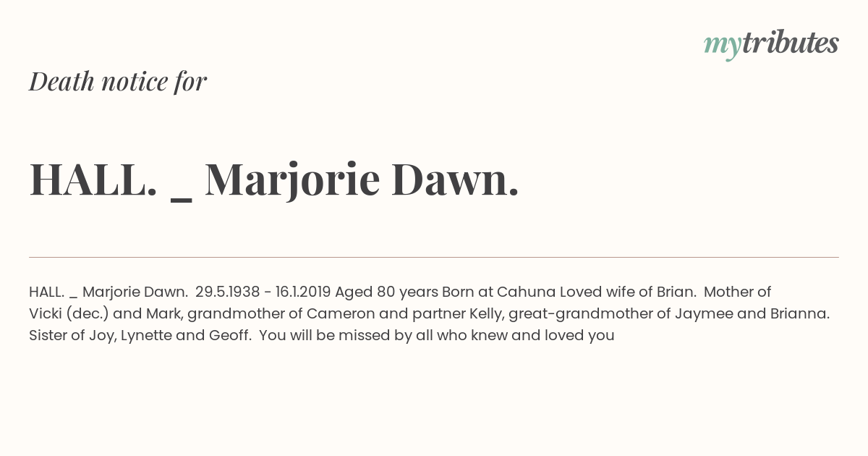Click the mytributes logo
This screenshot has height=456, width=868.
click(x=771, y=44)
